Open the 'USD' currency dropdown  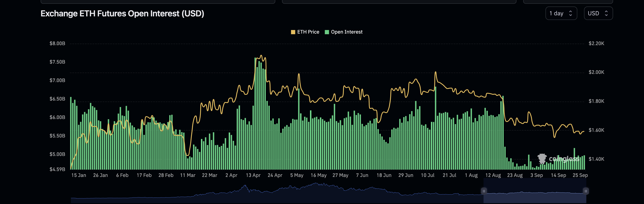(x=598, y=13)
